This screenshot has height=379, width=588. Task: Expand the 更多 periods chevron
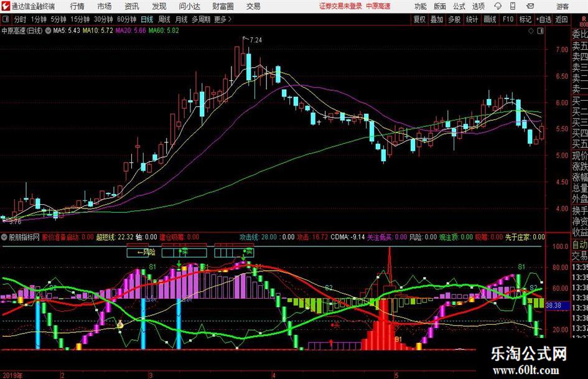pyautogui.click(x=223, y=19)
